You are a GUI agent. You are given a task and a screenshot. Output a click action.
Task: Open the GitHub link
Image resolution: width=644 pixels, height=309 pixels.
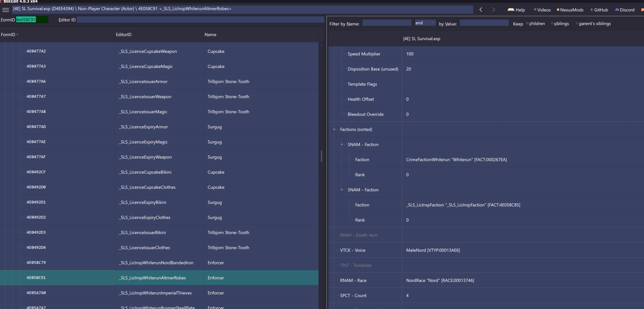[599, 10]
